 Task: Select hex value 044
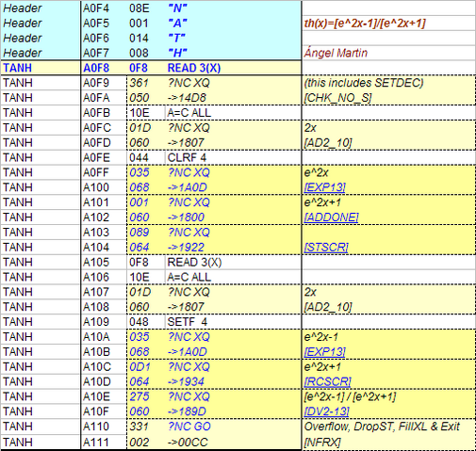[x=139, y=157]
